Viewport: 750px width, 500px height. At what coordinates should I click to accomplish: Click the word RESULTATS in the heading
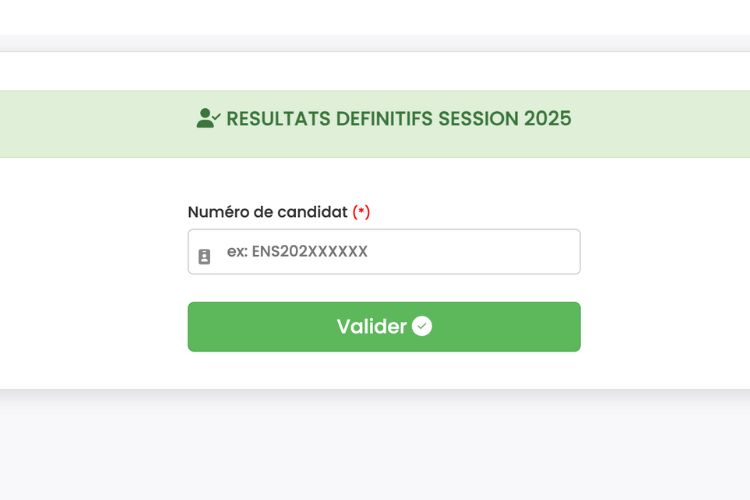click(278, 119)
